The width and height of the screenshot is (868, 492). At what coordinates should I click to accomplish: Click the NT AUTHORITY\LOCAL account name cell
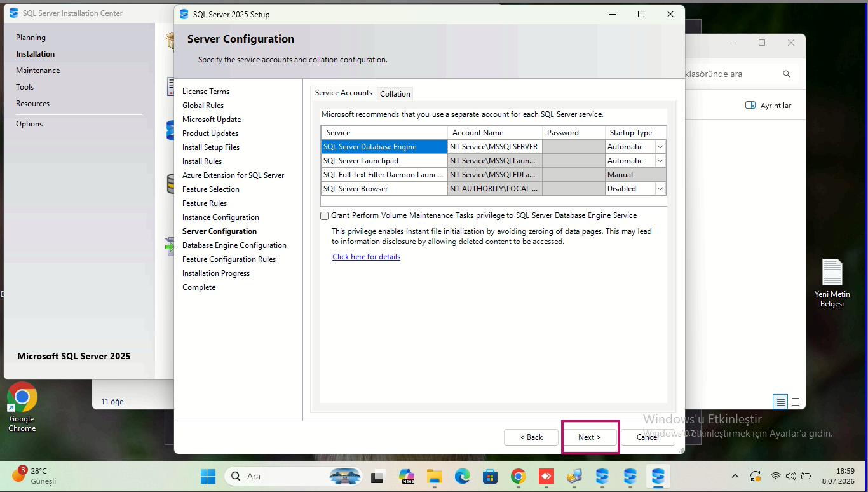[x=495, y=189]
